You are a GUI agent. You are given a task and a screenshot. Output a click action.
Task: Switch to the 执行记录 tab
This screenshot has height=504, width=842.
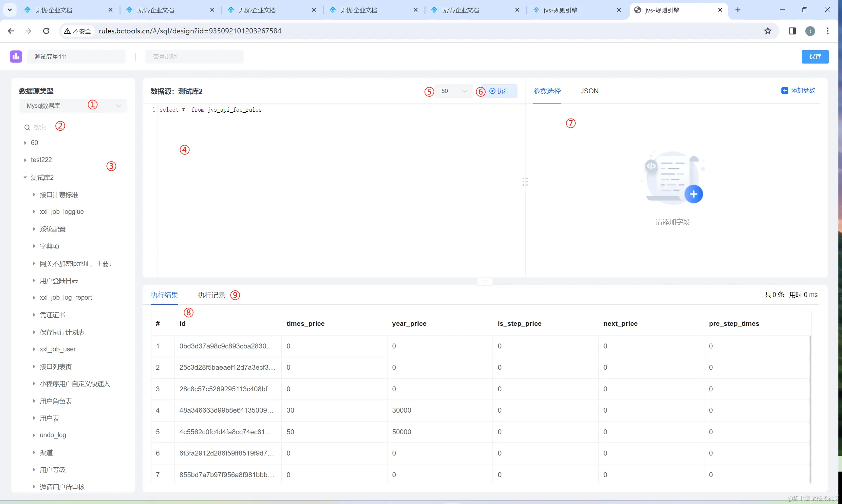click(211, 295)
